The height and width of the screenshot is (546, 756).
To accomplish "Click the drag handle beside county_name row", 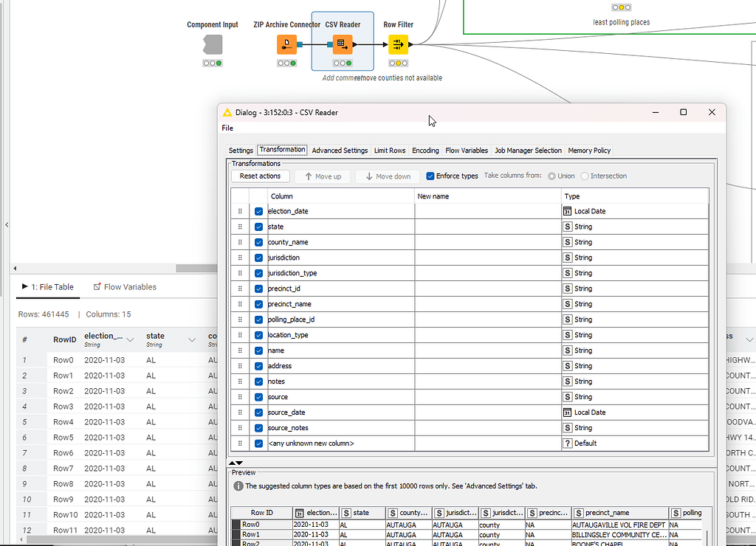I will click(240, 242).
